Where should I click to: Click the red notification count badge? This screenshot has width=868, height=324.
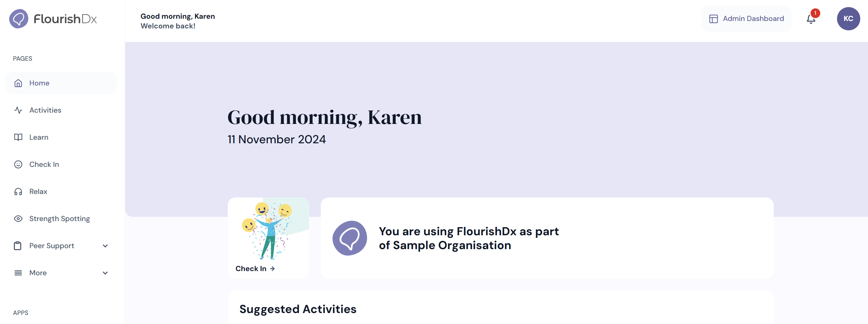[815, 13]
